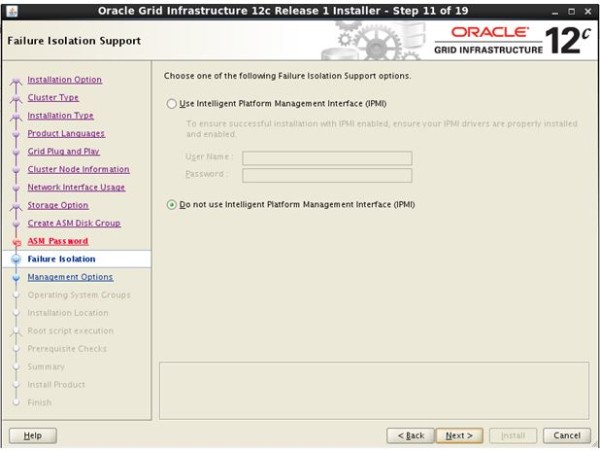Go to Product Languages step
The height and width of the screenshot is (450, 600).
(66, 134)
